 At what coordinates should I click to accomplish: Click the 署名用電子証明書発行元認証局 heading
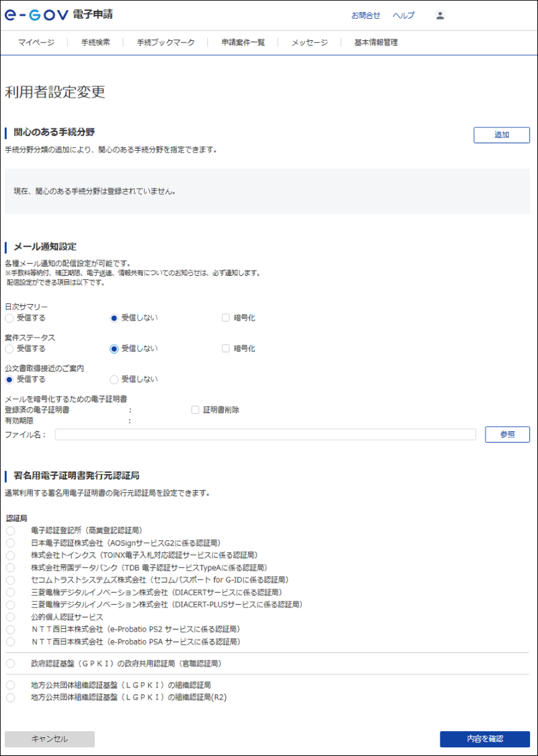[77, 476]
